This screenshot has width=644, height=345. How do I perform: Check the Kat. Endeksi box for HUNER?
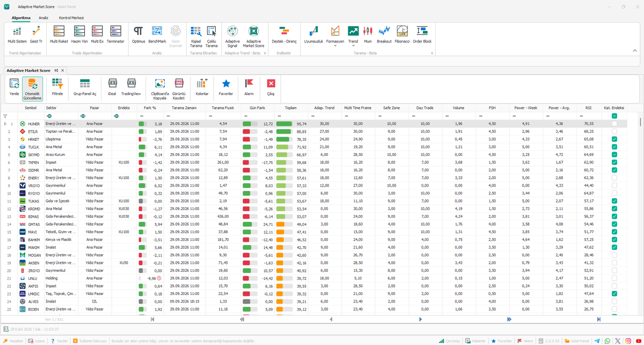coord(614,124)
